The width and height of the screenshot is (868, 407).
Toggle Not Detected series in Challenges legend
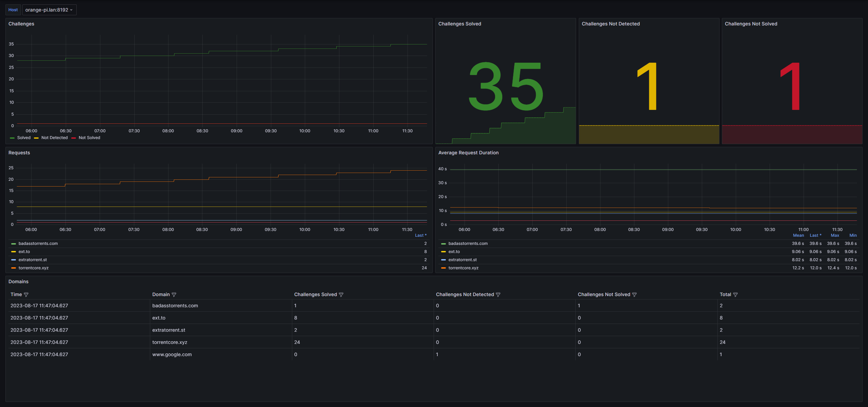(54, 138)
